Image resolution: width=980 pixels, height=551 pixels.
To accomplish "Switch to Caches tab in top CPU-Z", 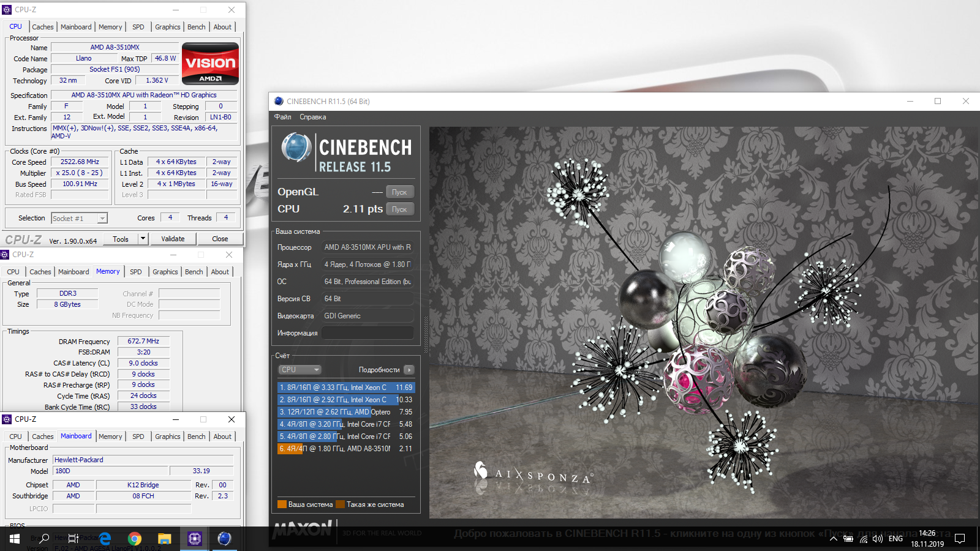I will [x=43, y=27].
